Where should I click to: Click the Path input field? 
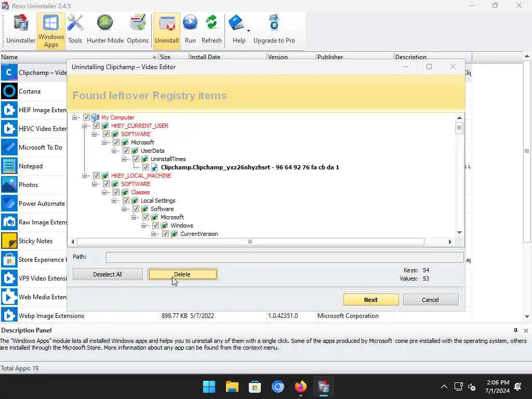284,257
